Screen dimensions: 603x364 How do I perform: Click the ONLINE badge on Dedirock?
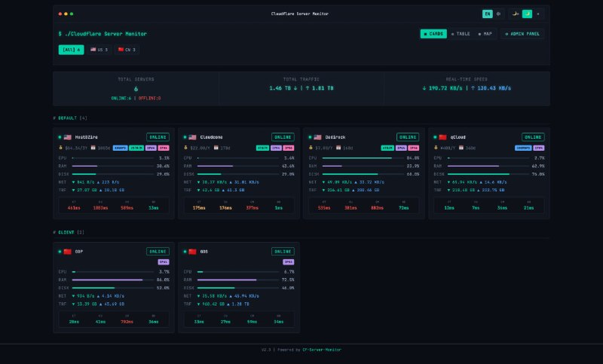(x=408, y=137)
